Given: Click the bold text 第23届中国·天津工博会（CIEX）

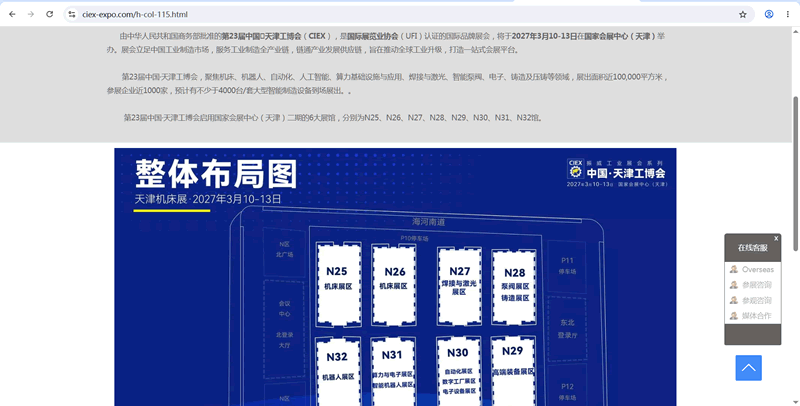Looking at the screenshot, I should [x=277, y=36].
